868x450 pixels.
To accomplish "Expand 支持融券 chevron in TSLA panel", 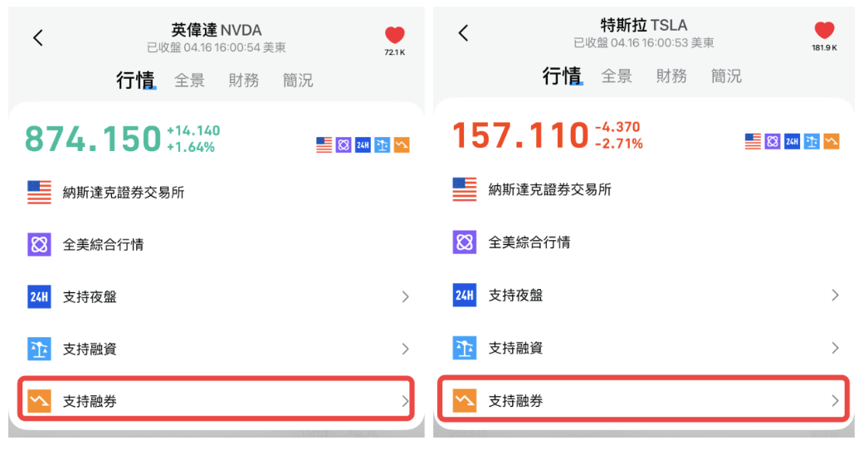I will click(x=835, y=400).
